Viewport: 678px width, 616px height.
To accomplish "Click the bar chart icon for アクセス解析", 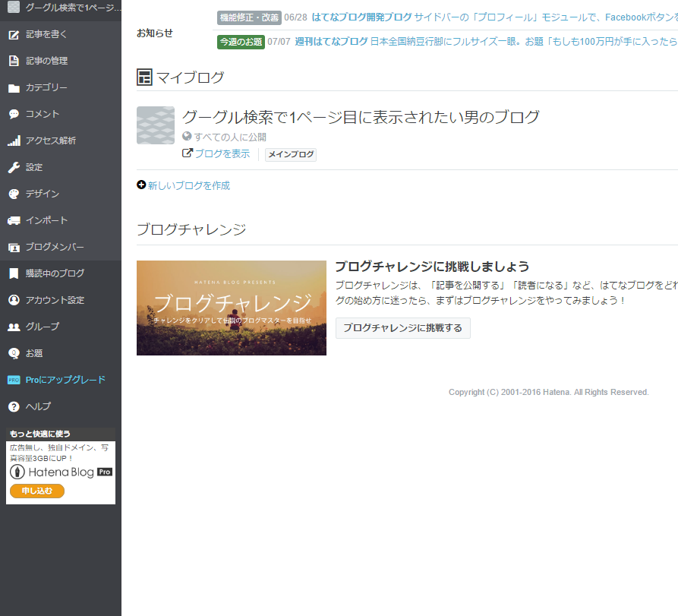I will coord(14,141).
